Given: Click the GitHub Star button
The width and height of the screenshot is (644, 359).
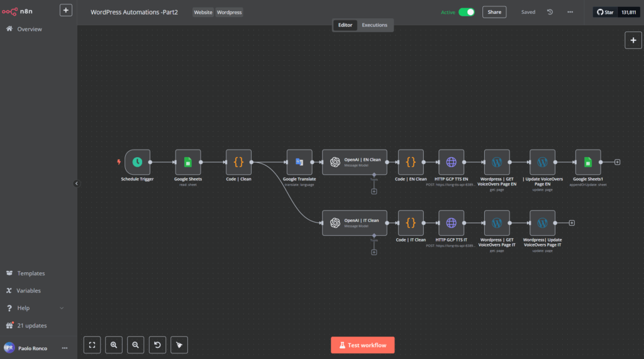Looking at the screenshot, I should tap(605, 12).
